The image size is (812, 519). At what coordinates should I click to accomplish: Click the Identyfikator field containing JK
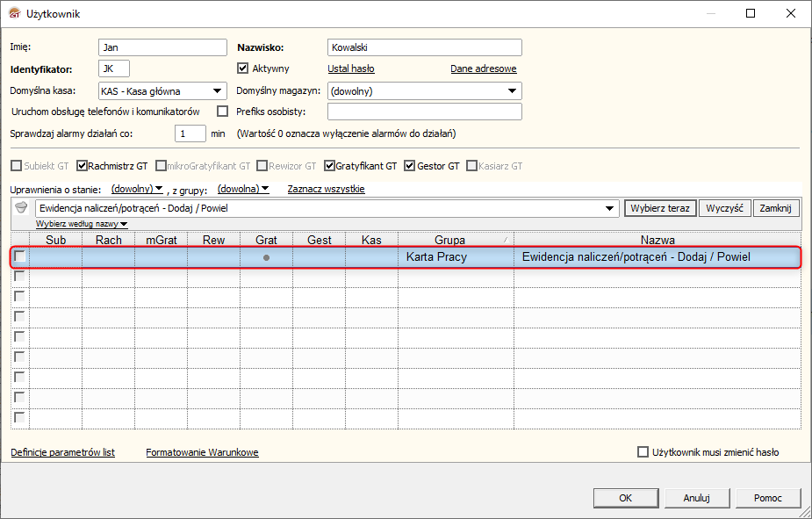point(114,68)
